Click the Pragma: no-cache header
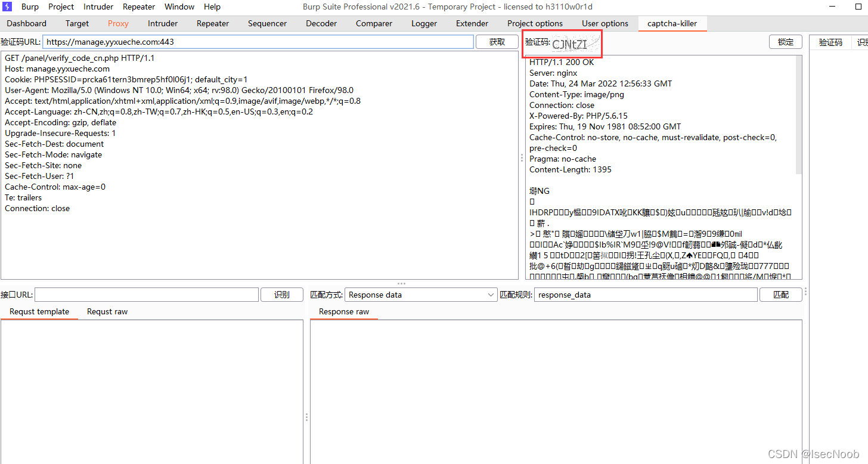This screenshot has height=464, width=868. [x=563, y=159]
